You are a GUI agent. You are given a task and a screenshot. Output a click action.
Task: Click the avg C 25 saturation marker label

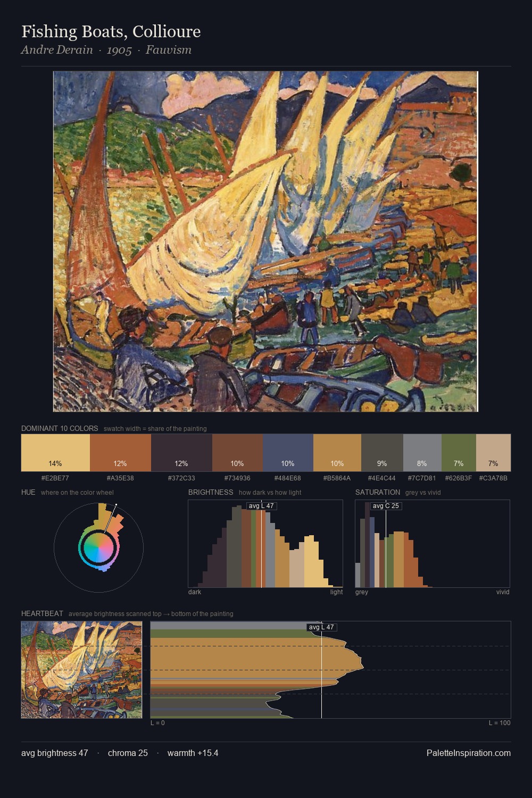pos(386,506)
